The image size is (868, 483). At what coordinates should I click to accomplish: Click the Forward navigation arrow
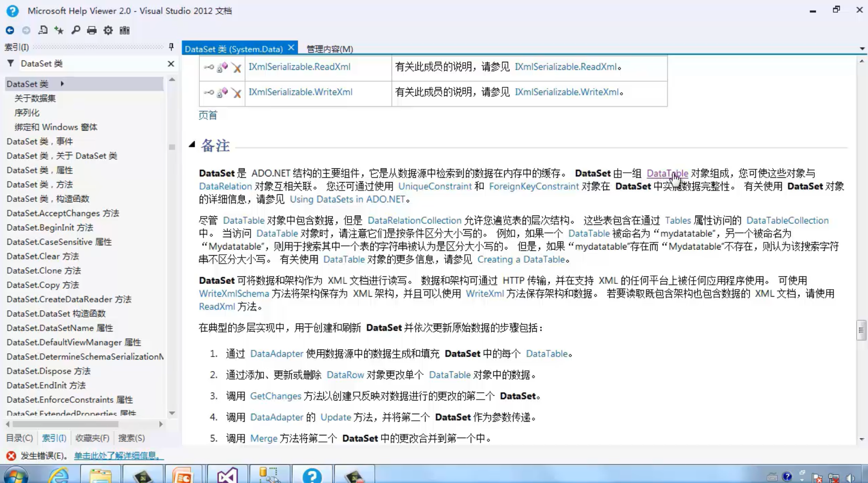click(26, 30)
